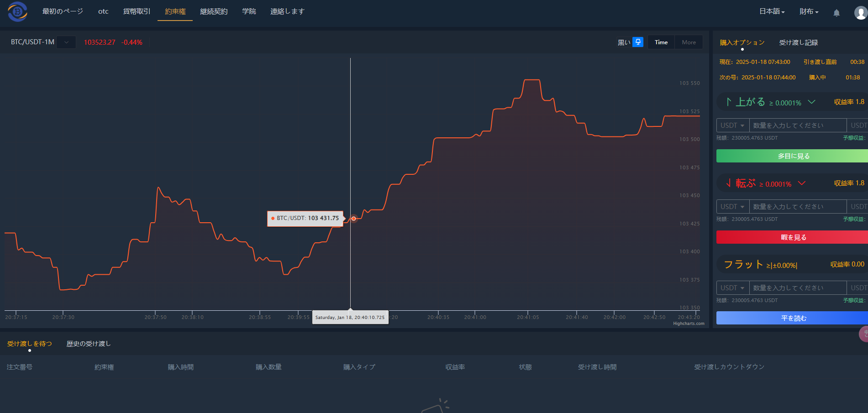Click the フラット quantity input field
Viewport: 868px width, 413px height.
[x=797, y=288]
